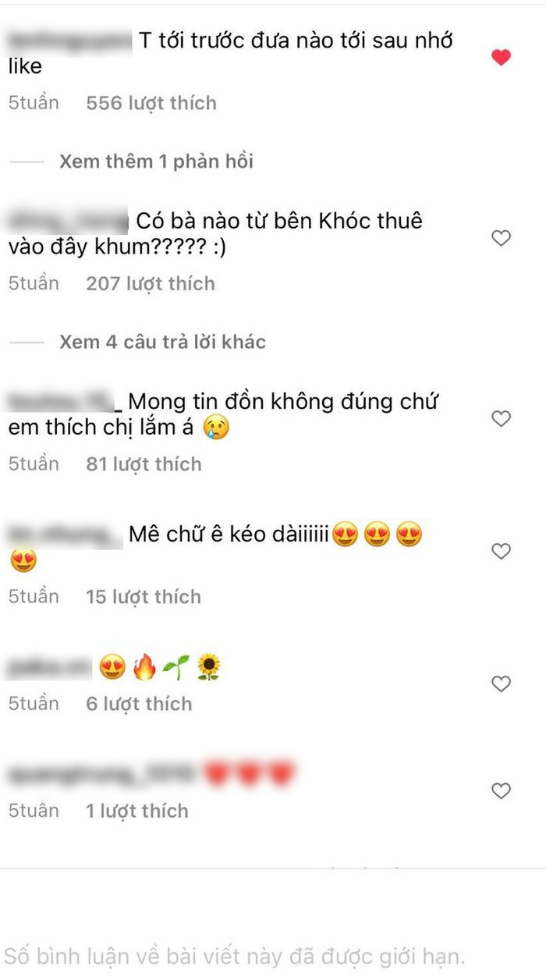This screenshot has width=546, height=980.
Task: Tap heart beside three red hearts comment
Action: pyautogui.click(x=501, y=791)
